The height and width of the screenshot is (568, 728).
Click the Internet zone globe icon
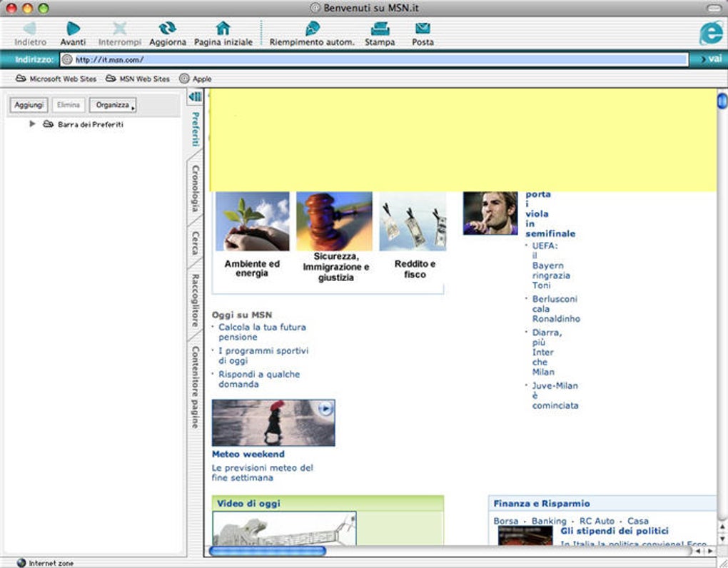pos(21,563)
